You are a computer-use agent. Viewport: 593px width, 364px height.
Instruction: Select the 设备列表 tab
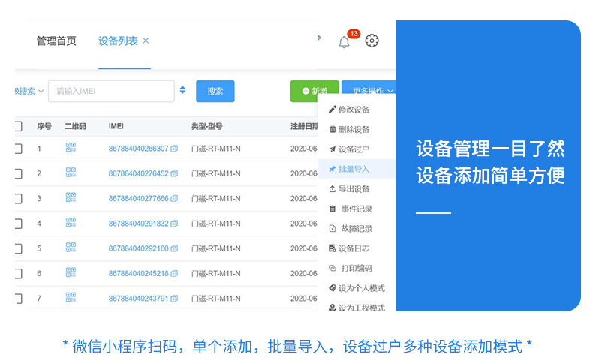(118, 41)
